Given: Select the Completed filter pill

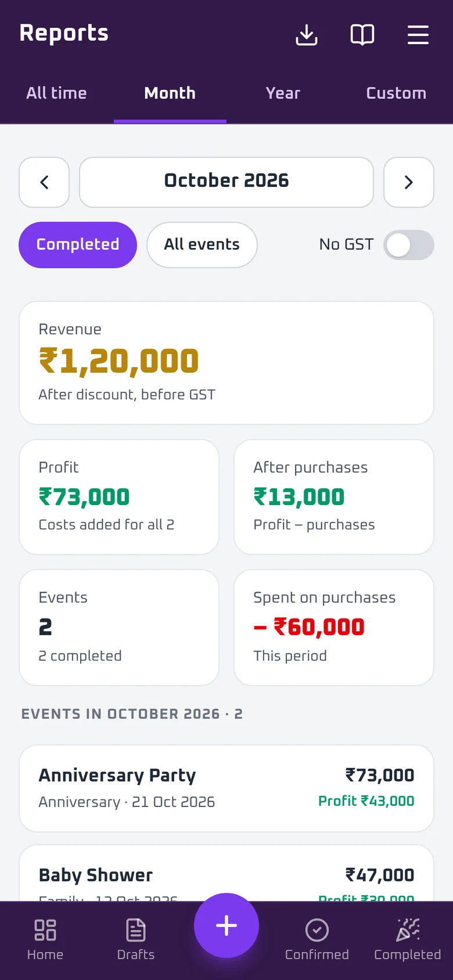Looking at the screenshot, I should pyautogui.click(x=78, y=245).
